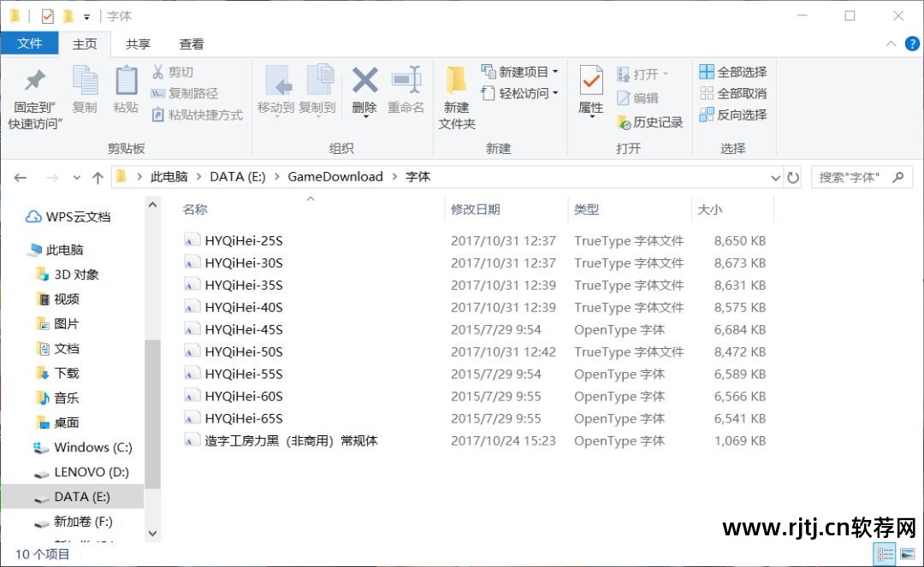This screenshot has width=924, height=567.
Task: Choose Paste shortcut (粘贴快捷方式)
Action: (197, 115)
